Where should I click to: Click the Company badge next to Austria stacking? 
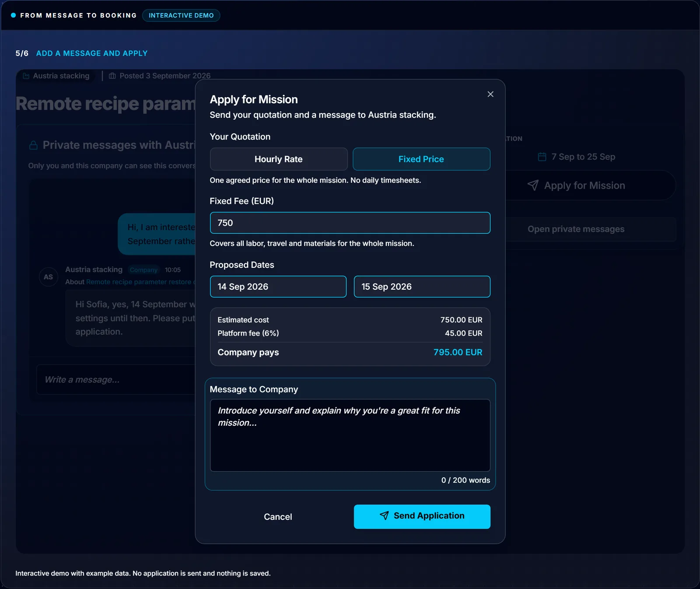pyautogui.click(x=143, y=270)
